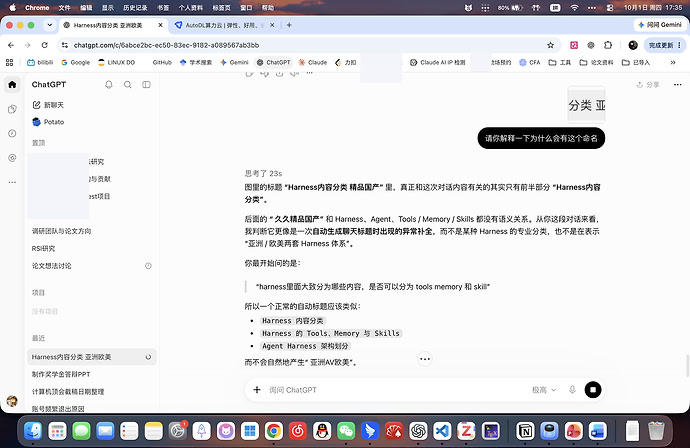This screenshot has width=690, height=448.
Task: Search chats with the magnifier icon
Action: click(x=128, y=84)
